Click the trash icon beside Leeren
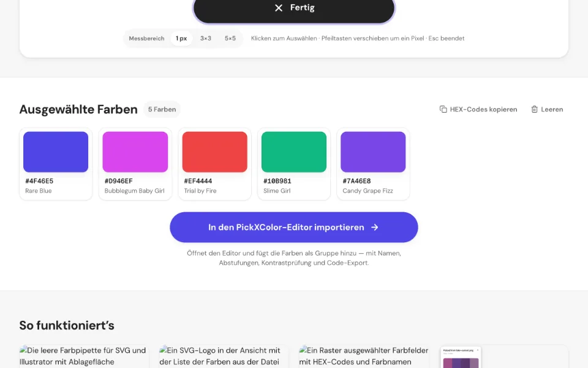Image resolution: width=588 pixels, height=368 pixels. 534,109
